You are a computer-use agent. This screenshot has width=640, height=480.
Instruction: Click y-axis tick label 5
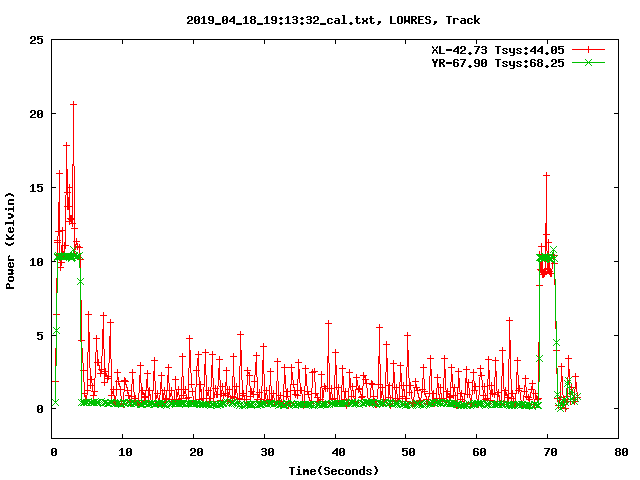click(40, 336)
